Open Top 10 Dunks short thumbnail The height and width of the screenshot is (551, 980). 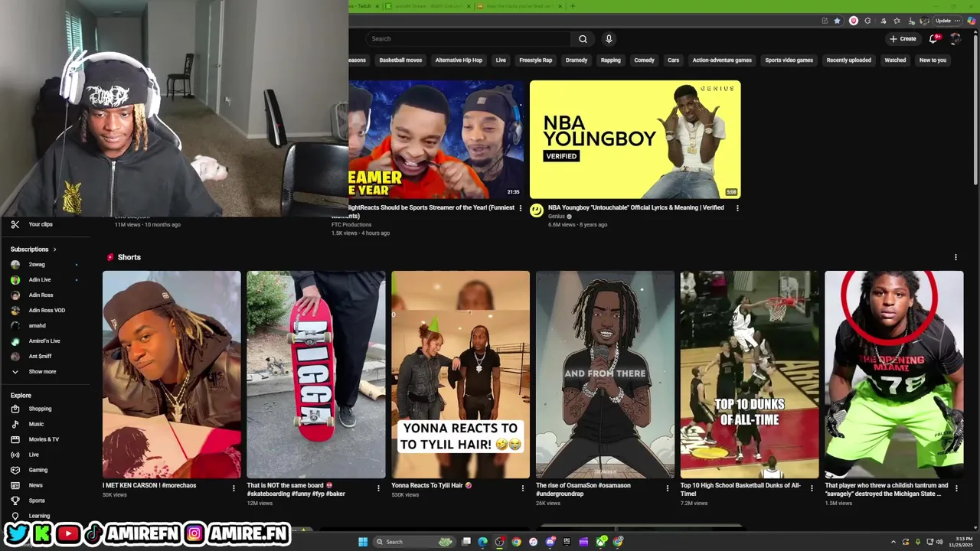click(x=749, y=374)
